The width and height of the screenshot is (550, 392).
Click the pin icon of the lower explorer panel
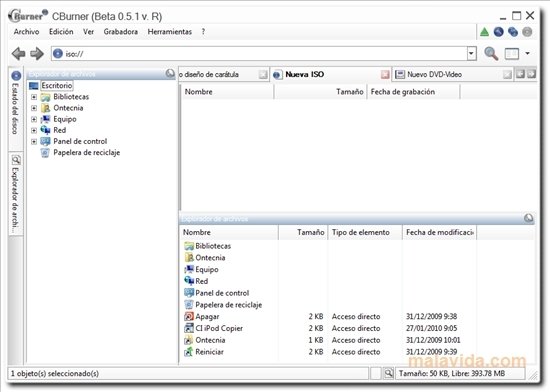click(529, 218)
